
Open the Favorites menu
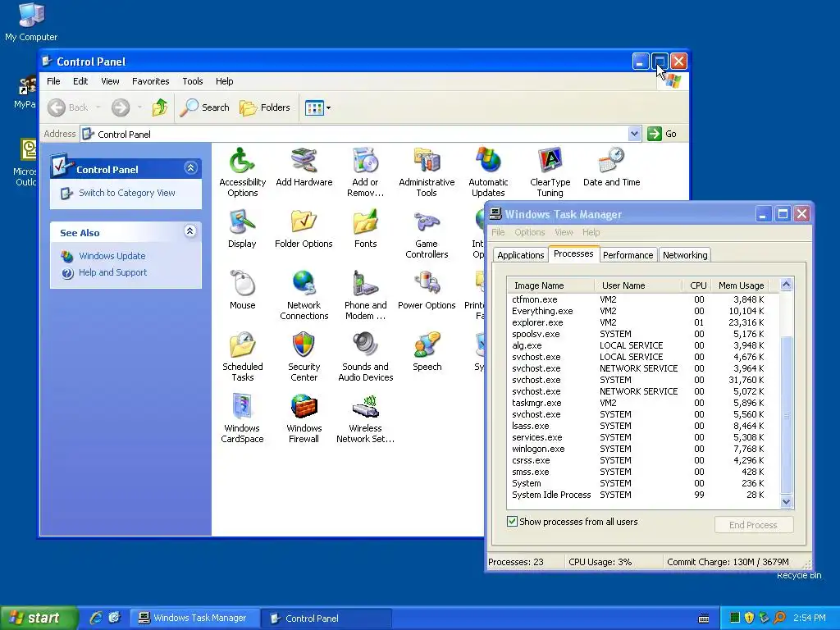[x=151, y=81]
